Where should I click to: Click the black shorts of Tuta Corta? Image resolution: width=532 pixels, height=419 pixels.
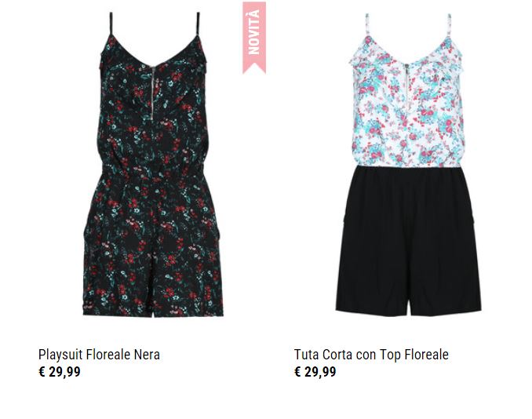[x=409, y=241]
